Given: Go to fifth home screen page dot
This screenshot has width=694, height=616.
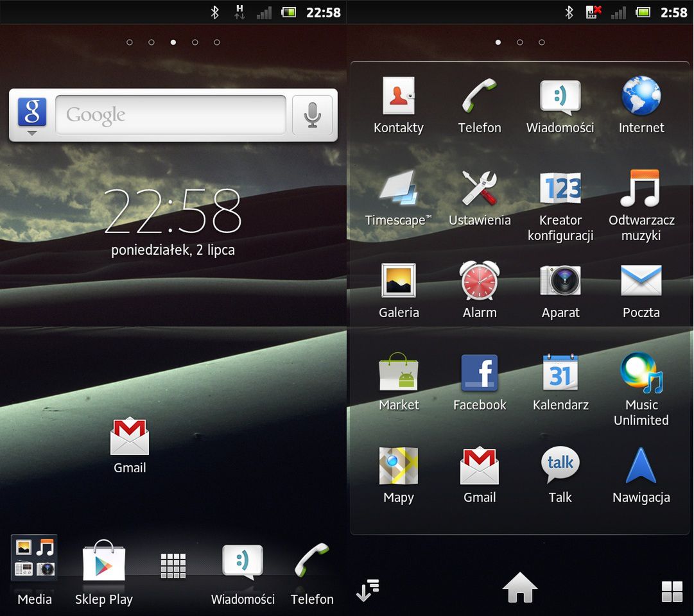Looking at the screenshot, I should pyautogui.click(x=217, y=42).
